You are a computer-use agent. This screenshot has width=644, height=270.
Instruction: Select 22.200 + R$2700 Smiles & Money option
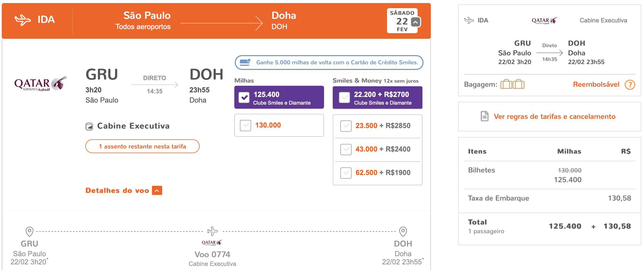click(344, 97)
